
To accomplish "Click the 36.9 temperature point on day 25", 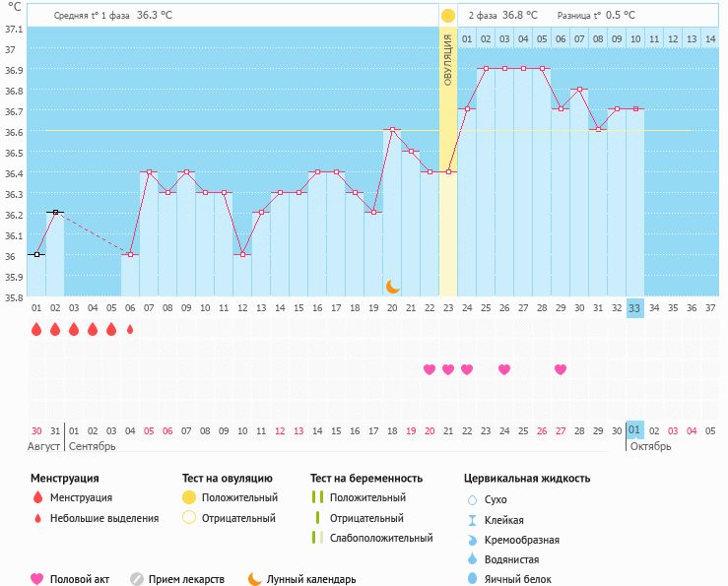I will [486, 68].
